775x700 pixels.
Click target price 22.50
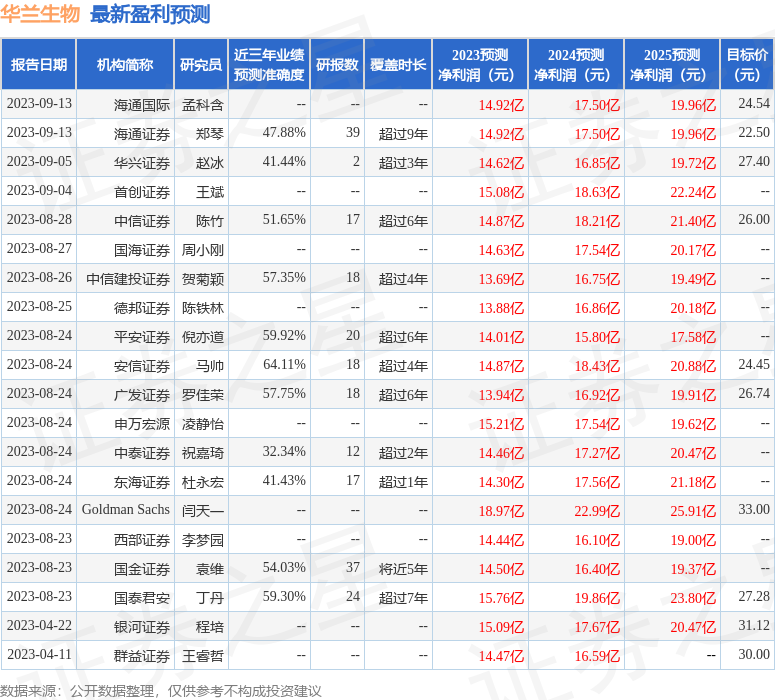[x=754, y=132]
